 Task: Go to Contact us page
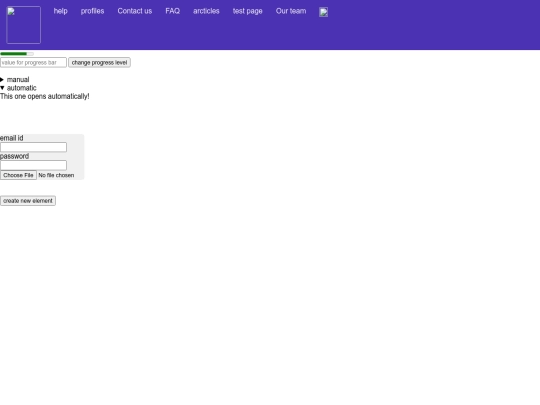click(x=135, y=11)
